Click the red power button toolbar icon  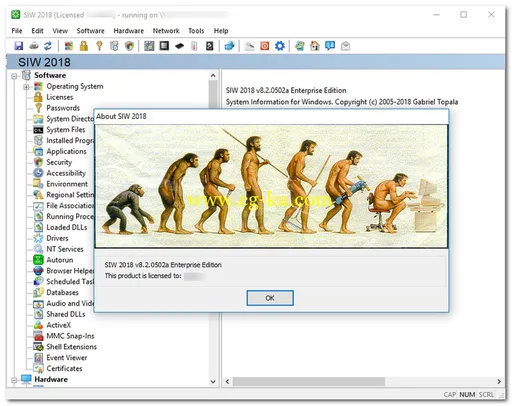pyautogui.click(x=265, y=46)
